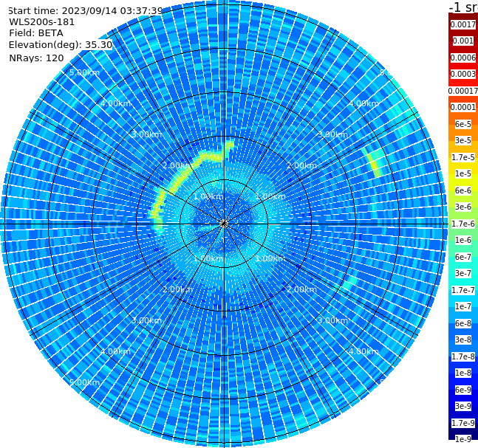Select the 4.00km range label in southeast quadrant

pyautogui.click(x=363, y=351)
